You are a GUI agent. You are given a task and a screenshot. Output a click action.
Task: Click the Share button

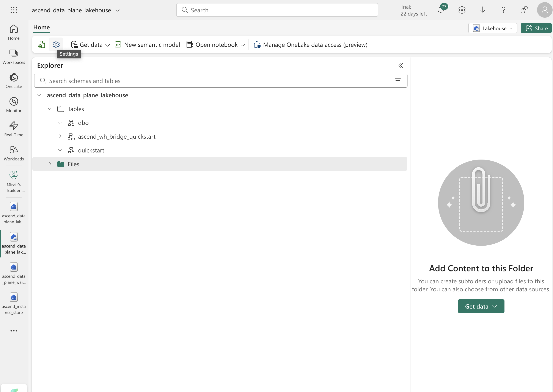pyautogui.click(x=536, y=28)
